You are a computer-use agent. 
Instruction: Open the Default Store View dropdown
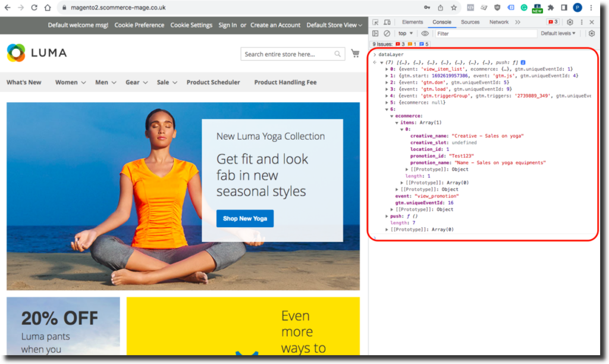pyautogui.click(x=334, y=25)
